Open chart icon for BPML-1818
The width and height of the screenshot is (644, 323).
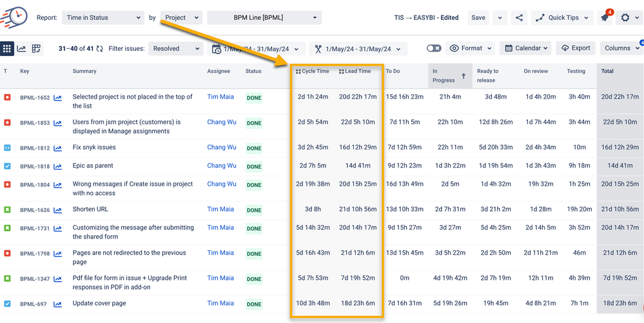point(57,167)
